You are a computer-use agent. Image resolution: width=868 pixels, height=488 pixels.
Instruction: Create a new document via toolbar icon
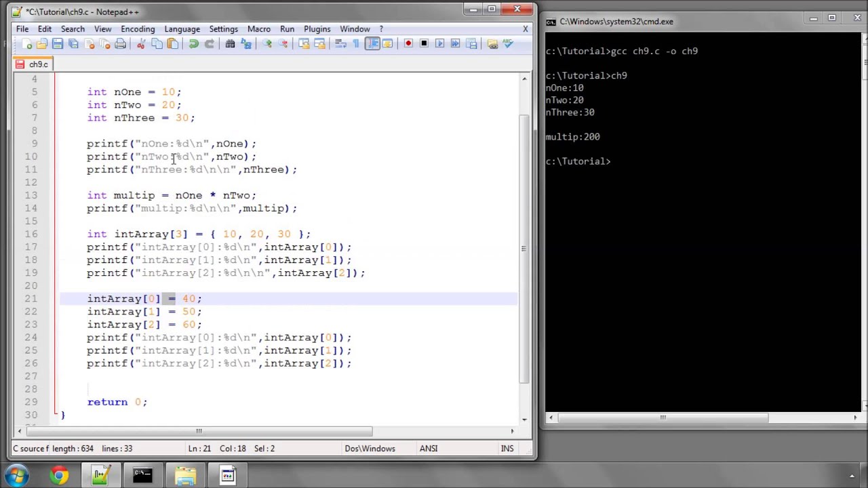pyautogui.click(x=26, y=44)
